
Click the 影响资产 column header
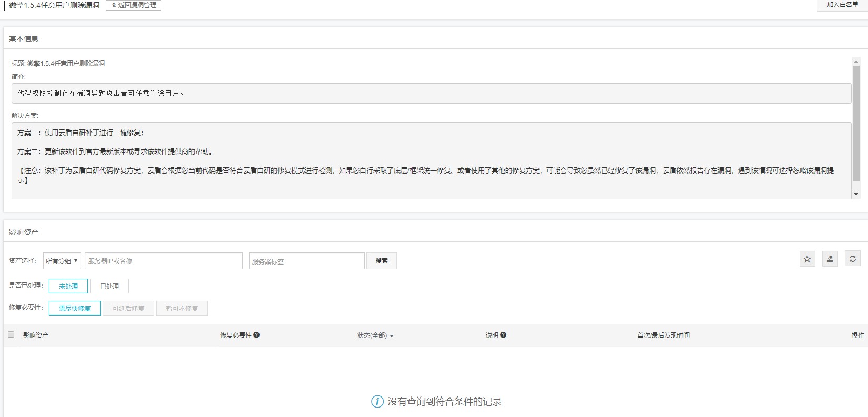36,335
